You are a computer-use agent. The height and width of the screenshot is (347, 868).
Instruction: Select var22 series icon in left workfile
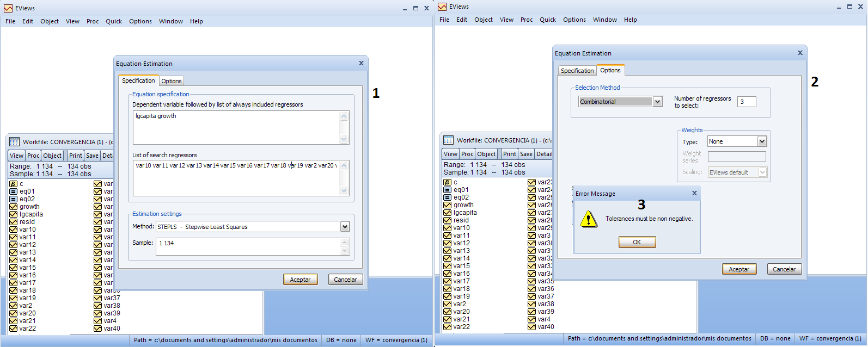click(13, 329)
